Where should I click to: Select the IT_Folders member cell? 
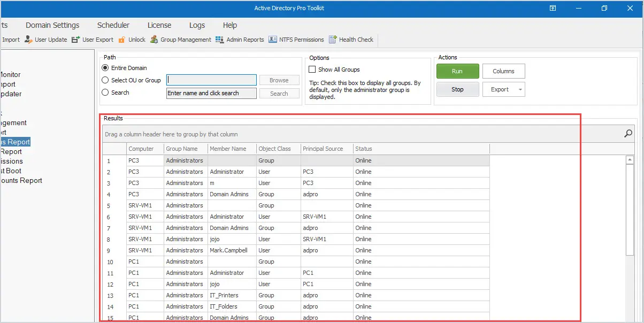pyautogui.click(x=232, y=306)
